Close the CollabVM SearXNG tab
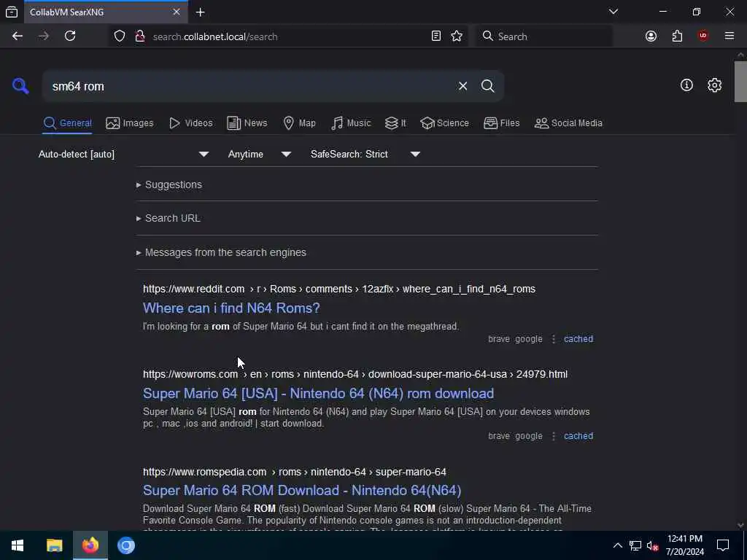 click(x=177, y=12)
